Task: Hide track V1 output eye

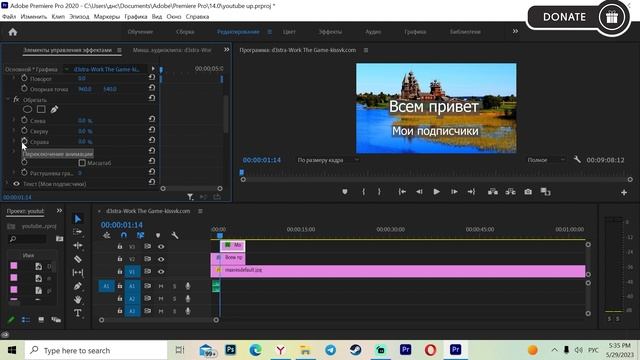Action: tap(161, 271)
